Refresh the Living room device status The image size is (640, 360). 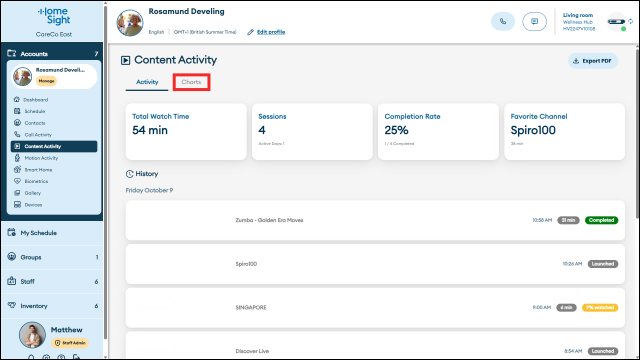click(631, 21)
